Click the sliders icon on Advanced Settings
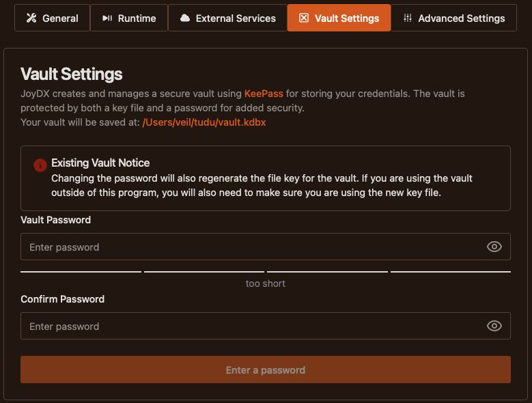Screen dimensions: 532x403 click(x=408, y=18)
